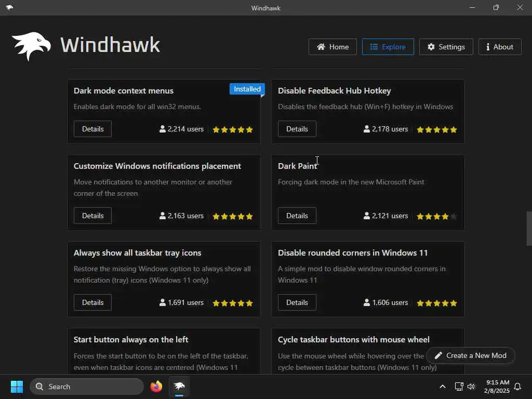Image resolution: width=532 pixels, height=399 pixels.
Task: Click star rating of Disable Feedback Hub Hotkey
Action: click(437, 129)
